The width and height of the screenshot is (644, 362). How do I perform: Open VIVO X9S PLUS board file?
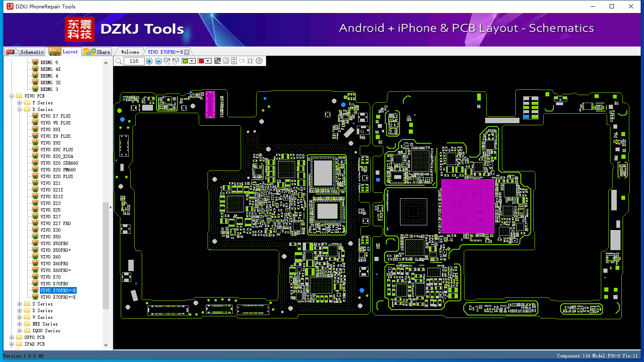pos(57,150)
